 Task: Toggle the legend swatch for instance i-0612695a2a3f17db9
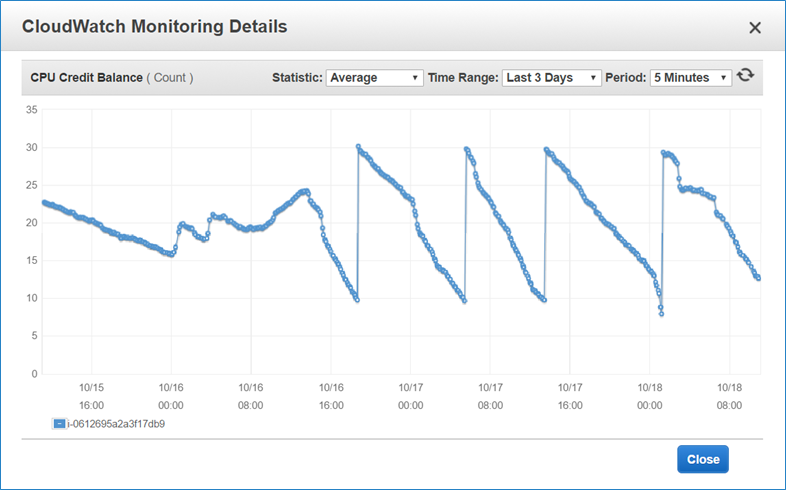coord(59,424)
